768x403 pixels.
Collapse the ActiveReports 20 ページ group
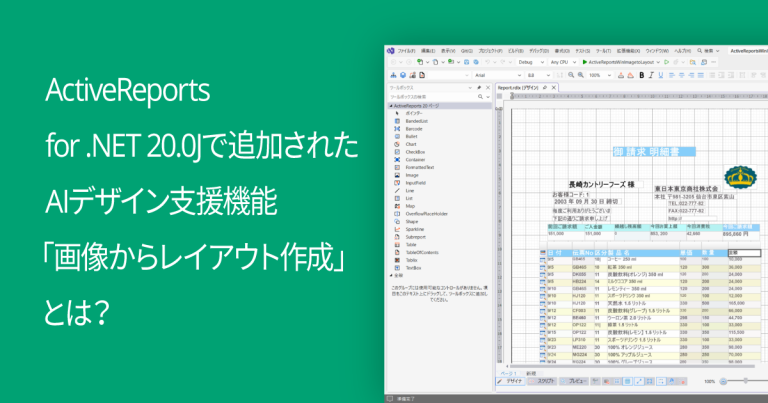coord(391,106)
